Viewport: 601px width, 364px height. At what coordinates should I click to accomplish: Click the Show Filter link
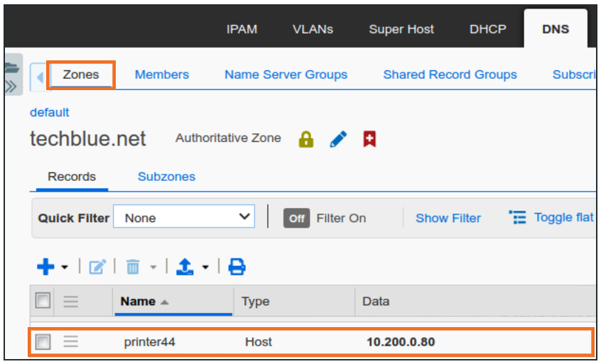[x=448, y=218]
